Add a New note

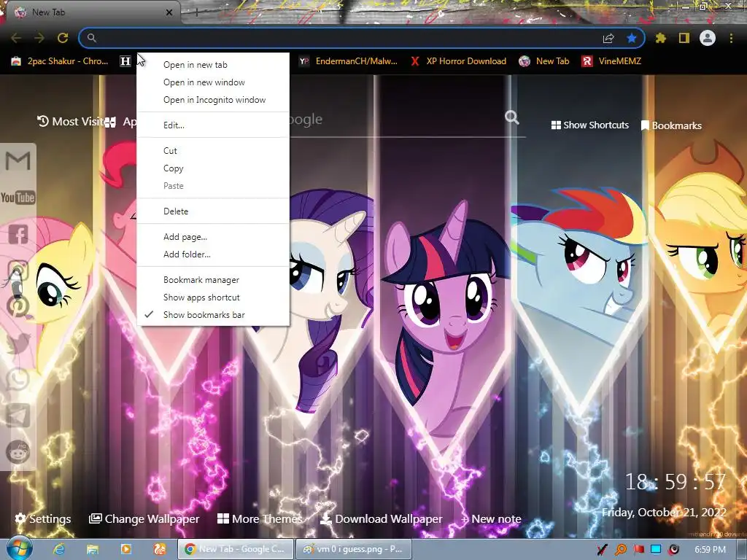click(x=491, y=518)
